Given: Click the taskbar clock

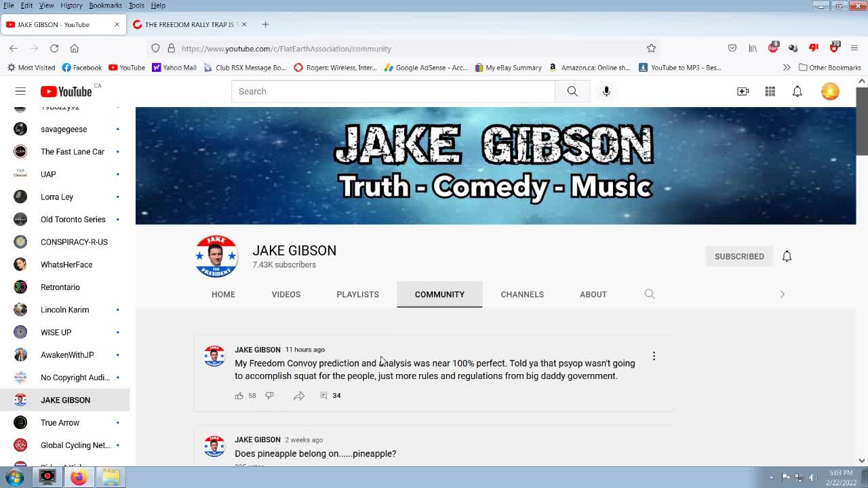Looking at the screenshot, I should tap(840, 478).
